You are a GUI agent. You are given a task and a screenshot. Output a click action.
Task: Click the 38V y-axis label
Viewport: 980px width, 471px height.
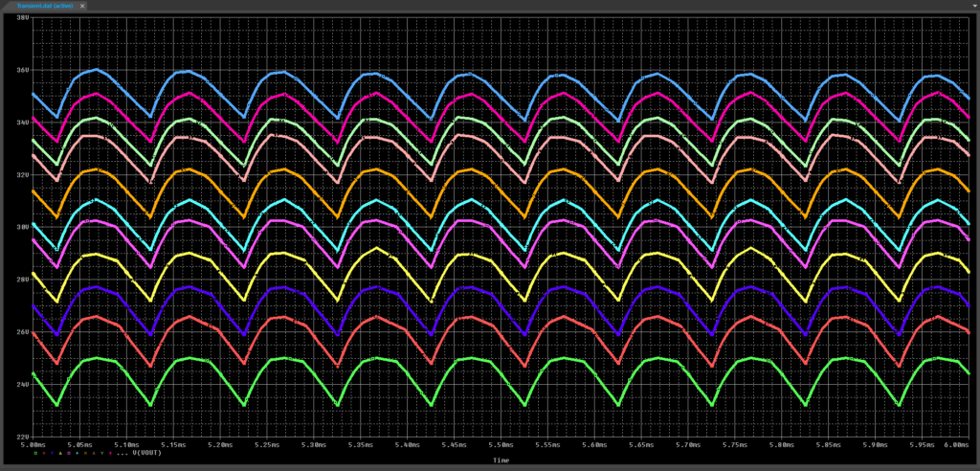click(22, 17)
